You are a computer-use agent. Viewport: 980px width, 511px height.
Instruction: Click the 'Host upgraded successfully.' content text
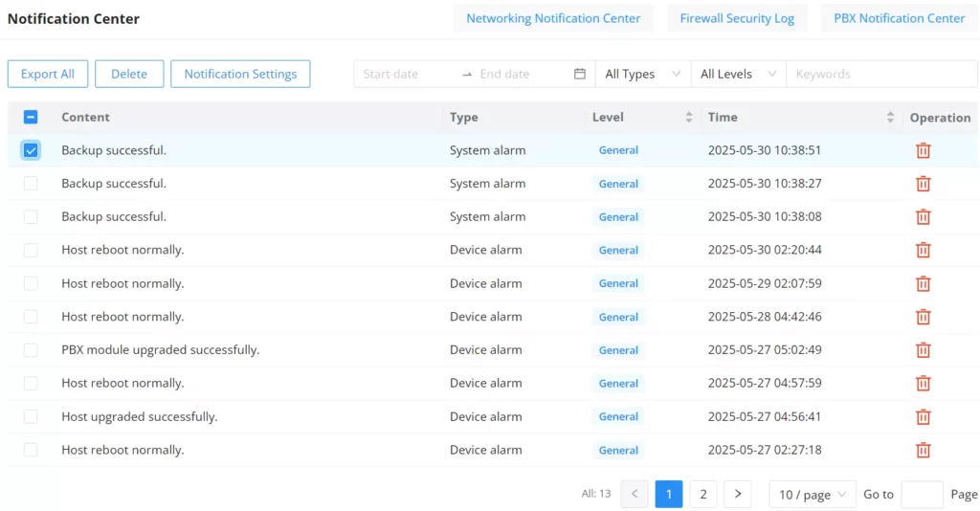pyautogui.click(x=140, y=416)
